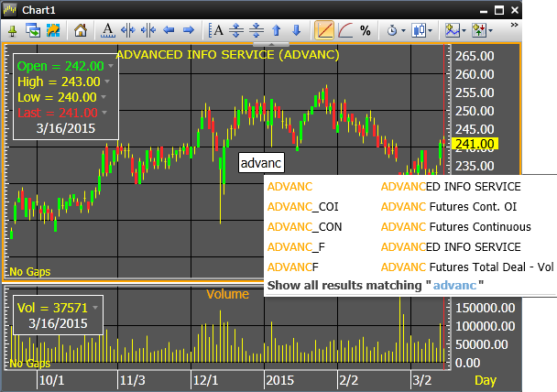The image size is (557, 392).
Task: Expand the toolbar overflow chevron
Action: coord(514,25)
